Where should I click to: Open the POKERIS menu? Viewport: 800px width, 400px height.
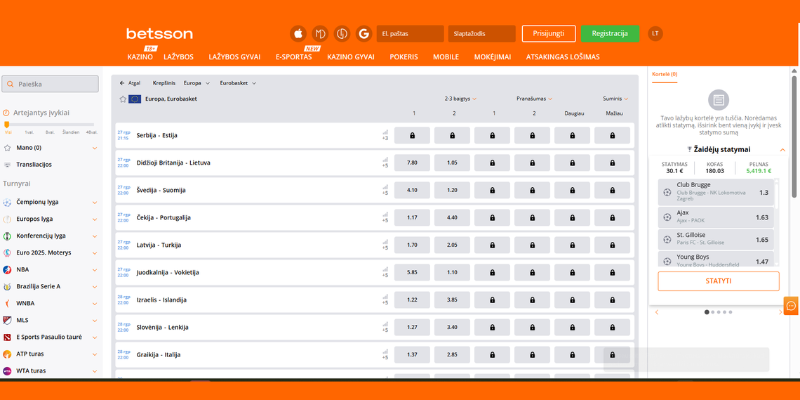404,57
